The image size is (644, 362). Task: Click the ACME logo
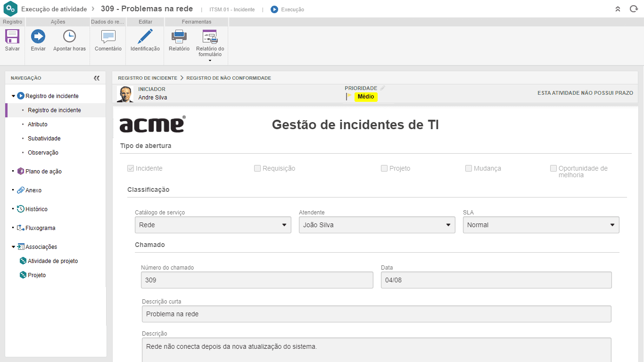coord(152,124)
